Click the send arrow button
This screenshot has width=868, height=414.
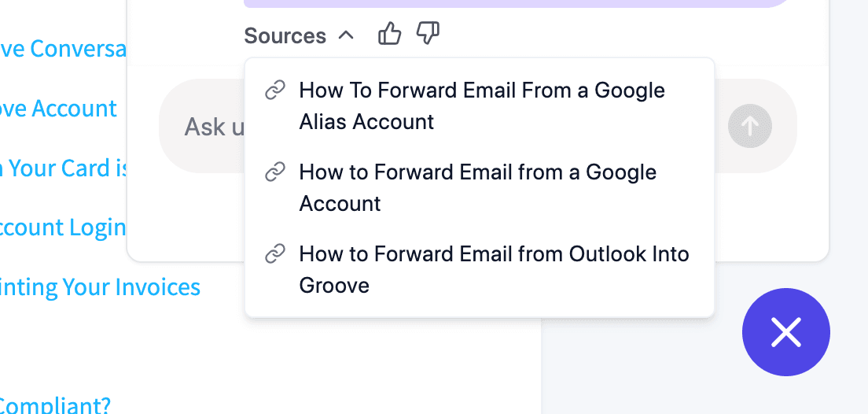[749, 126]
